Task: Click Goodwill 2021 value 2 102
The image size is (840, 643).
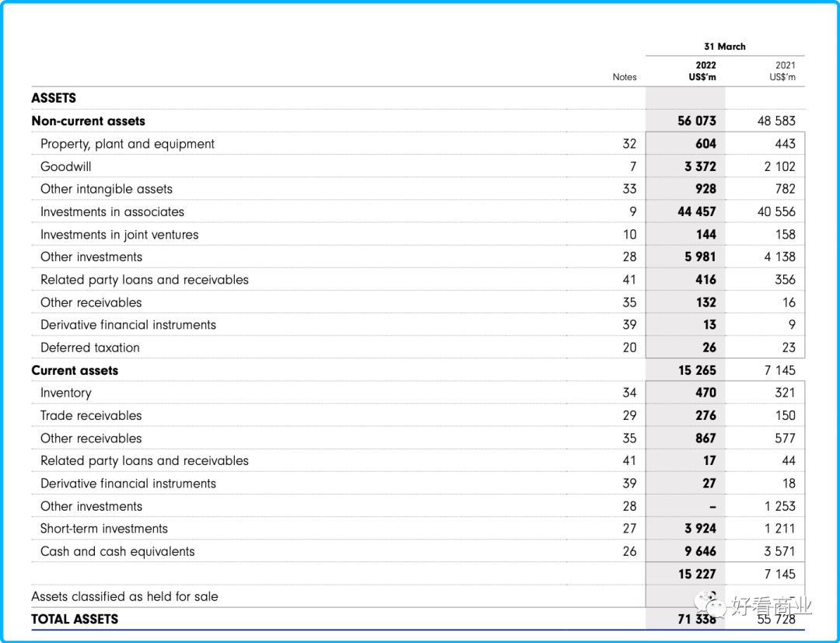Action: [x=780, y=166]
